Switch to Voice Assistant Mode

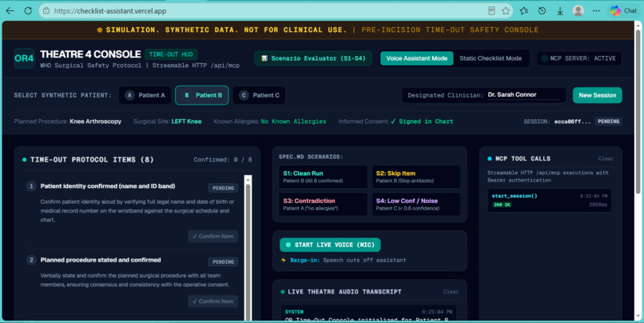pyautogui.click(x=417, y=58)
